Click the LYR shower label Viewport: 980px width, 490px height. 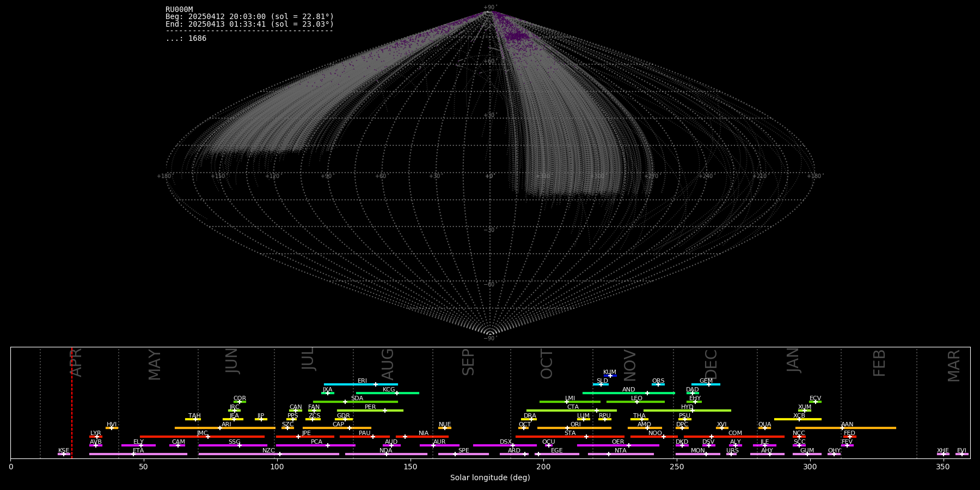pyautogui.click(x=96, y=433)
